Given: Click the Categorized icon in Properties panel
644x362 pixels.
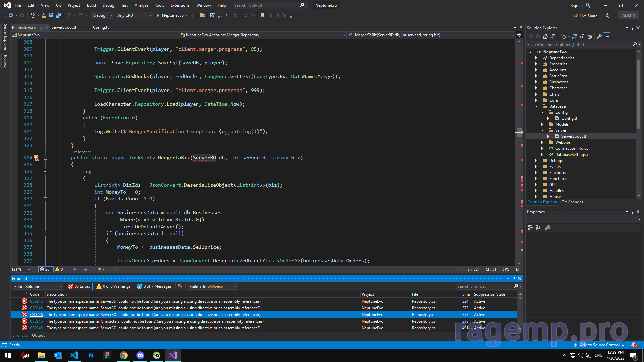Looking at the screenshot, I should pyautogui.click(x=530, y=228).
